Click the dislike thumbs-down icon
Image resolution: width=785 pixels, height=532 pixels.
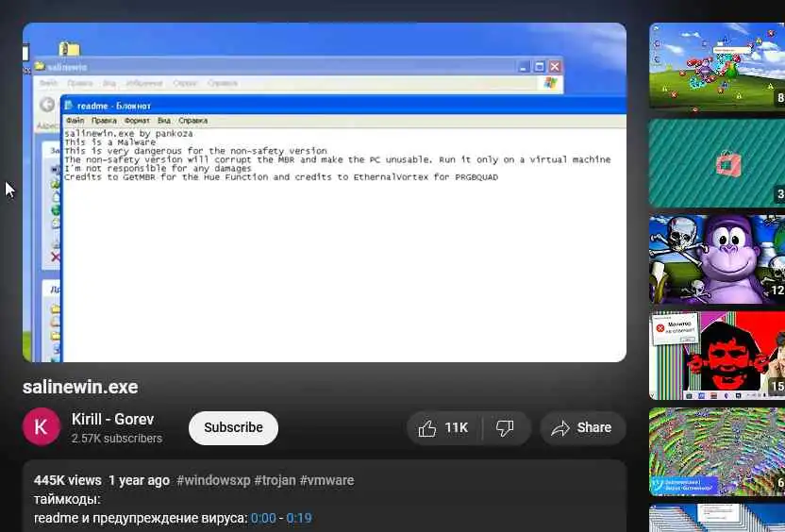click(505, 428)
